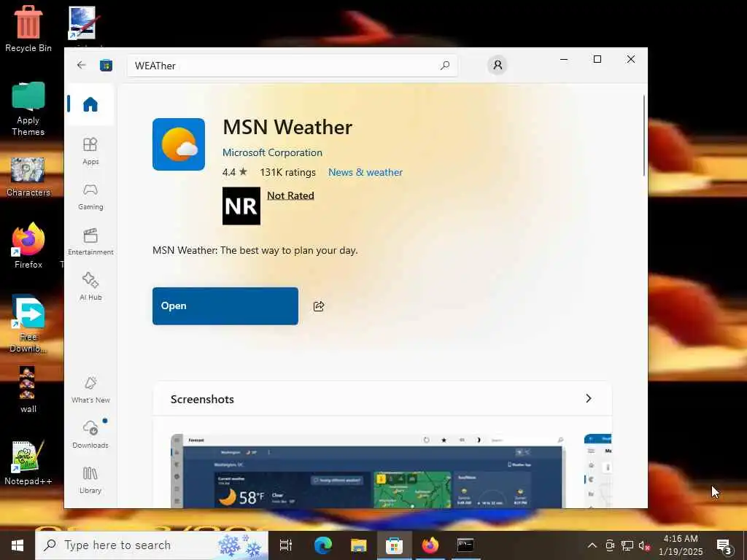Open the Apps section in sidebar
The height and width of the screenshot is (560, 747).
click(x=90, y=151)
